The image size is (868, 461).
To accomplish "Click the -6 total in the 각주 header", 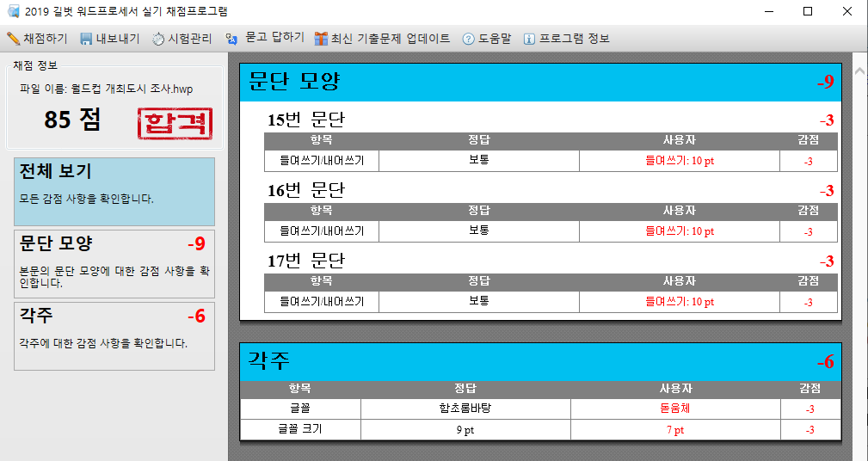I will click(x=825, y=362).
